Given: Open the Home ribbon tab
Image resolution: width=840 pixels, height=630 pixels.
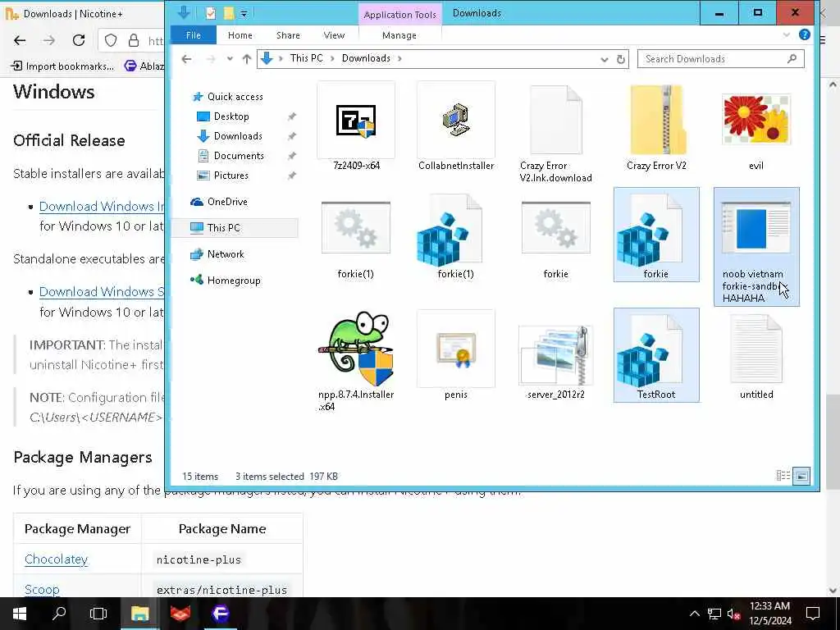Looking at the screenshot, I should coord(240,35).
